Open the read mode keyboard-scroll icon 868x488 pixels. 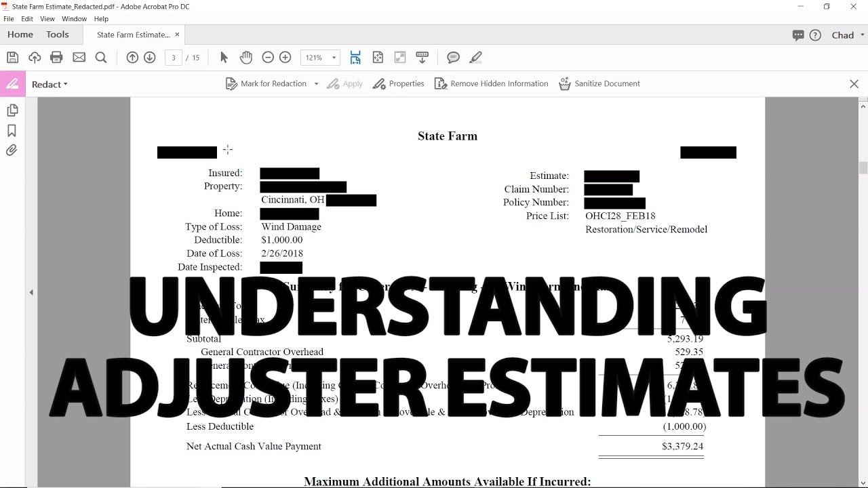click(x=422, y=58)
